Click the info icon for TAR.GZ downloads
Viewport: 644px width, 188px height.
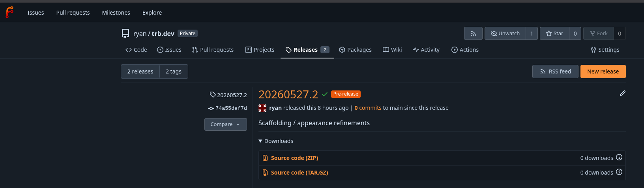pos(619,172)
